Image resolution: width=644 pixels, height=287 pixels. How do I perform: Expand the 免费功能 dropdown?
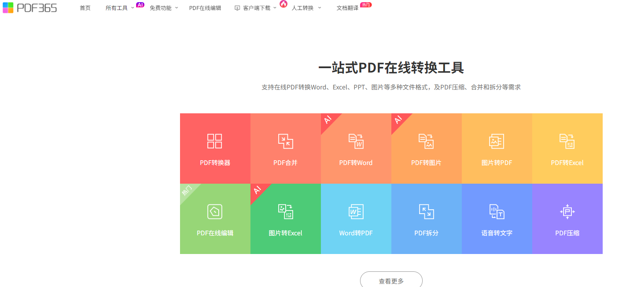[164, 8]
